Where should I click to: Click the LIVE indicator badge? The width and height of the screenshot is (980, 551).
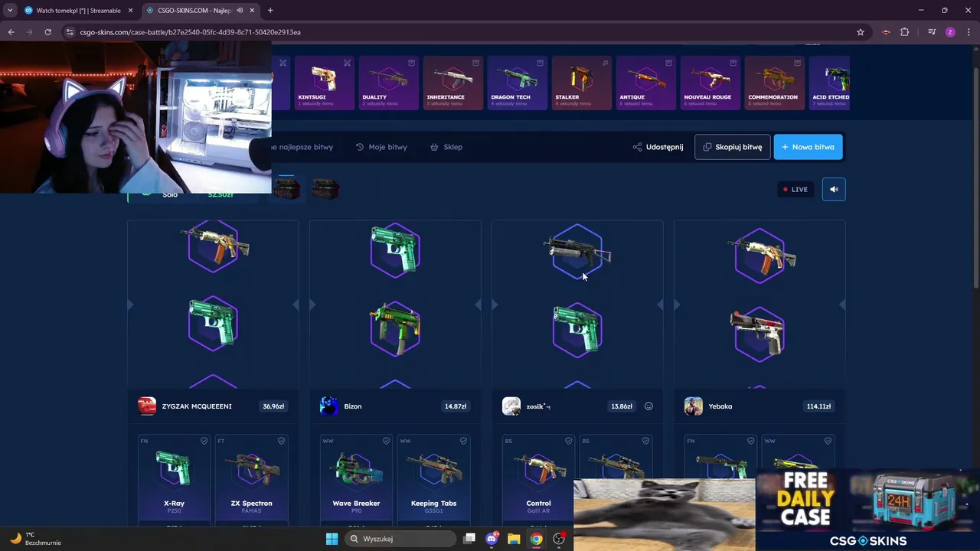click(x=795, y=189)
